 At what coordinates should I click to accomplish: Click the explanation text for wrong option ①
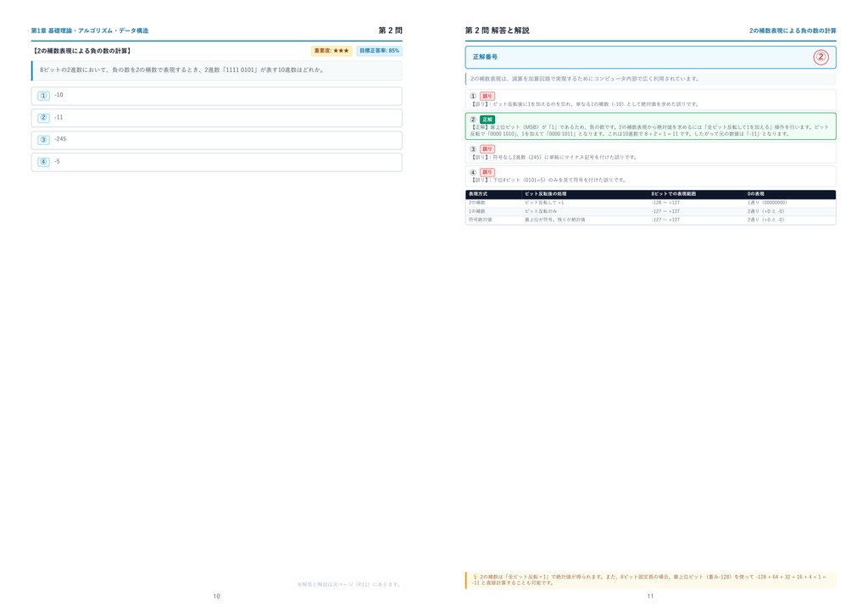(585, 104)
